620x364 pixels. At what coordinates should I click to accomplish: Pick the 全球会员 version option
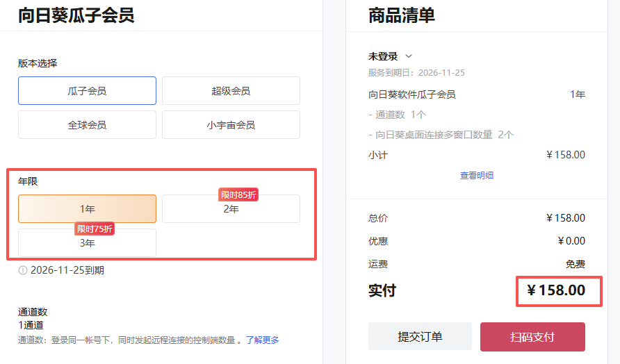pyautogui.click(x=87, y=125)
